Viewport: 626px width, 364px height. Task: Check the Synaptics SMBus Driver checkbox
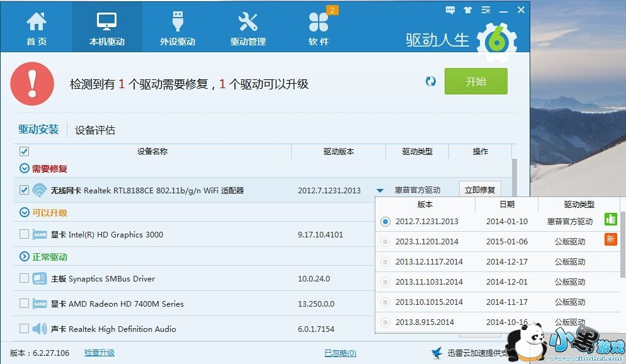click(x=24, y=278)
